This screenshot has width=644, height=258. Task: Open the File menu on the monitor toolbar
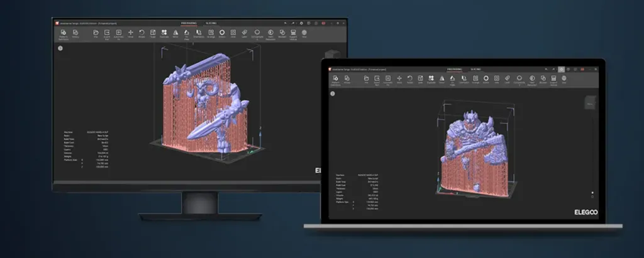(x=96, y=33)
